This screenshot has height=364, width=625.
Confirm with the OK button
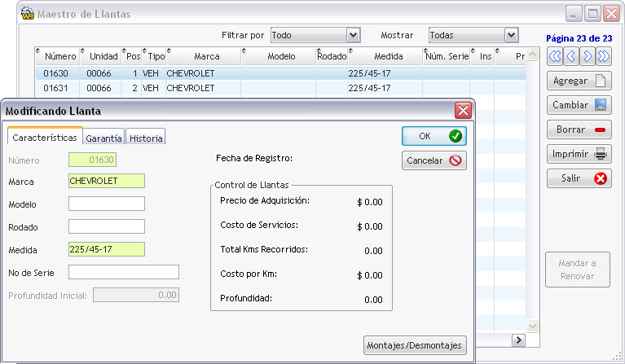point(434,136)
